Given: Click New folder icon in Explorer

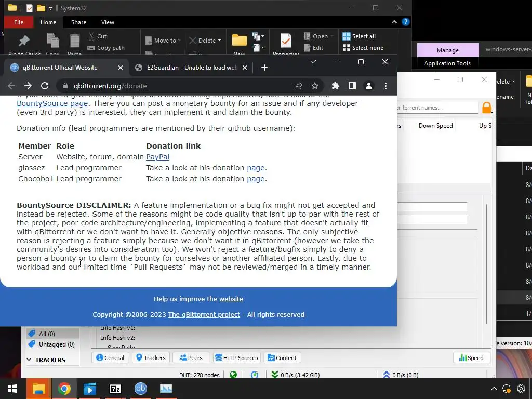Looking at the screenshot, I should [239, 41].
